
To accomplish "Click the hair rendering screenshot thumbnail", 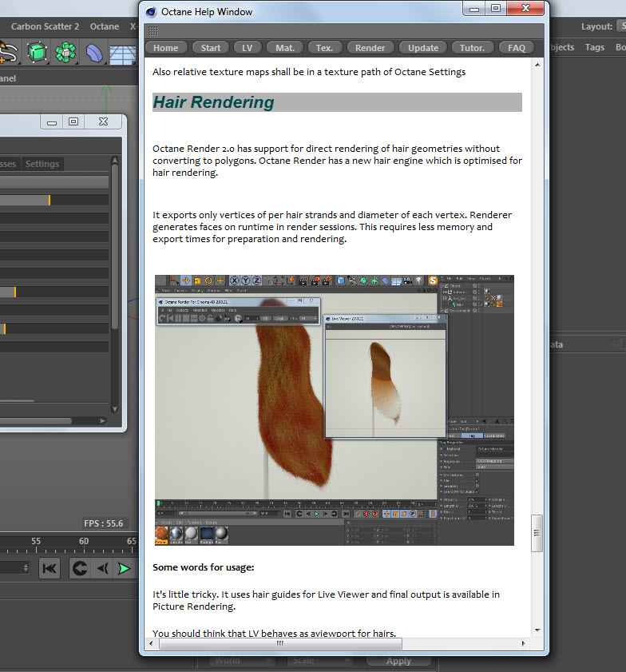I will tap(334, 410).
